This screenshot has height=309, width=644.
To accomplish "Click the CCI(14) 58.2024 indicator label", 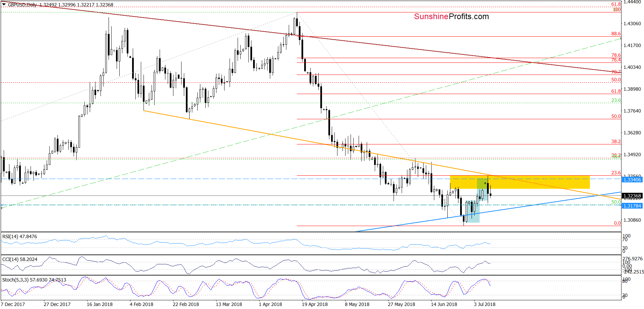I will [x=20, y=259].
